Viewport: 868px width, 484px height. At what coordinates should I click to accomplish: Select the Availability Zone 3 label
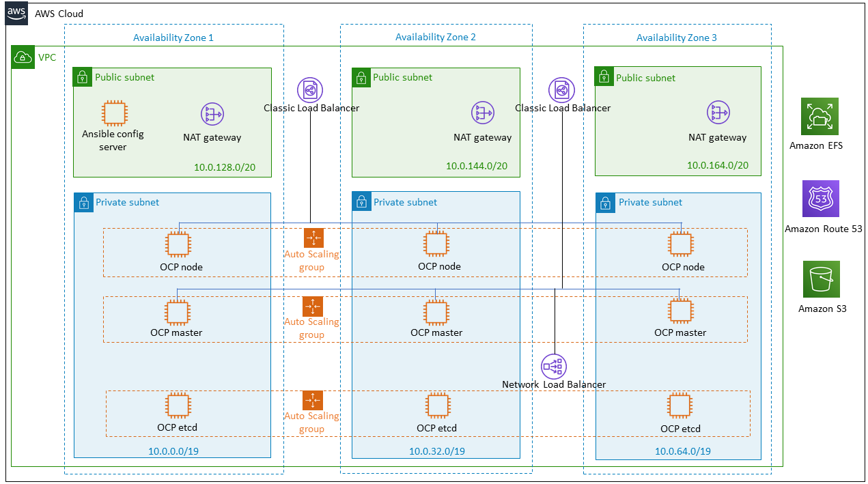click(677, 38)
